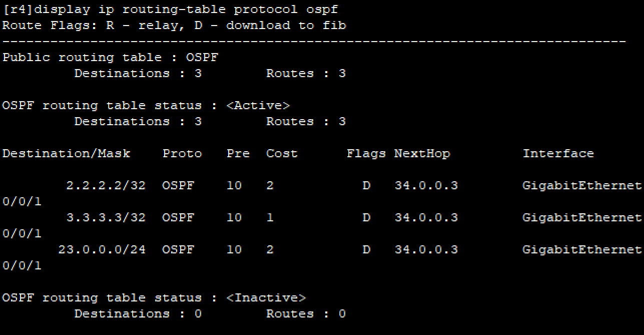Click the Route Flags legend line

pyautogui.click(x=174, y=26)
